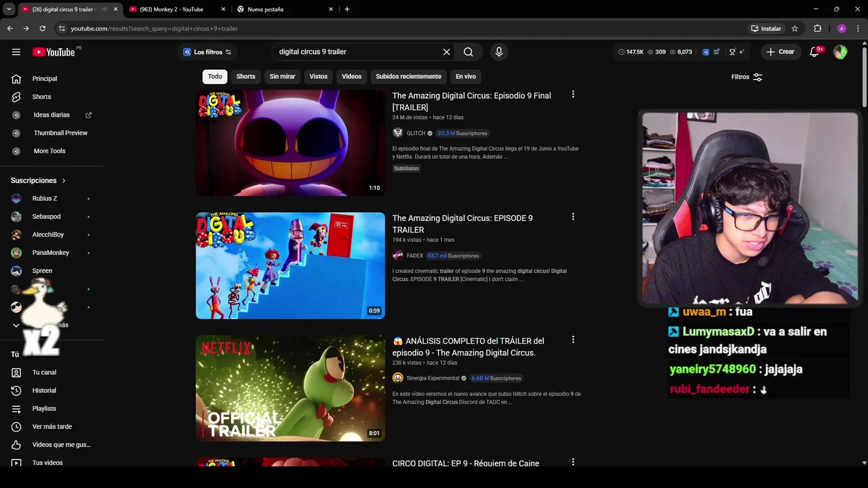This screenshot has width=868, height=488.
Task: Click the Crear button
Action: point(781,52)
